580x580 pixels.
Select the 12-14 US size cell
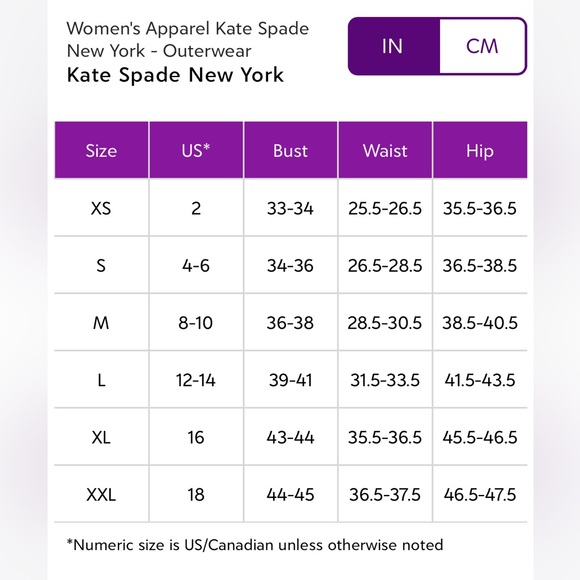(196, 380)
